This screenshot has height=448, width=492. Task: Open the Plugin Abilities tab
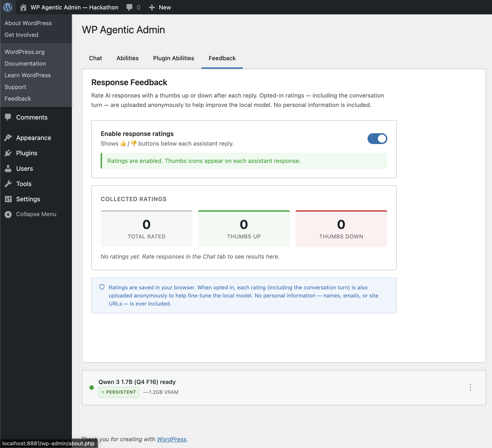[173, 58]
